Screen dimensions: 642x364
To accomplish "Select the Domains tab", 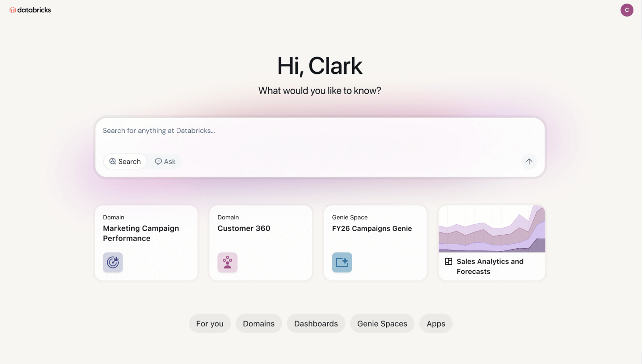I will point(259,323).
